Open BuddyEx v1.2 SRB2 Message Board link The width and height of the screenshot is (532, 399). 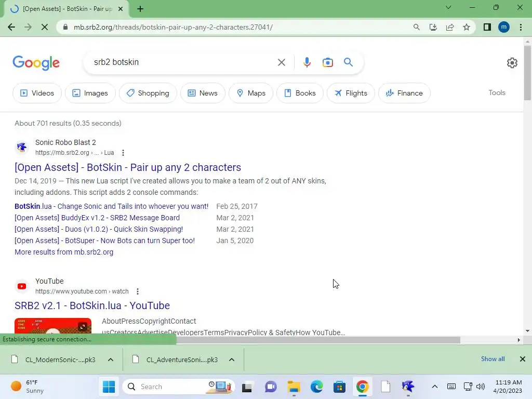tap(97, 218)
